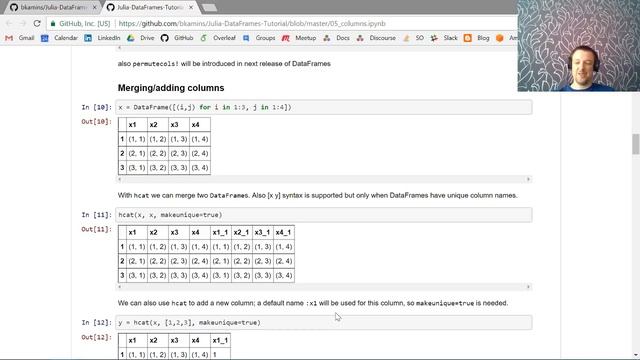Click the Merging/adding columns heading
Image resolution: width=640 pixels, height=360 pixels.
point(171,88)
